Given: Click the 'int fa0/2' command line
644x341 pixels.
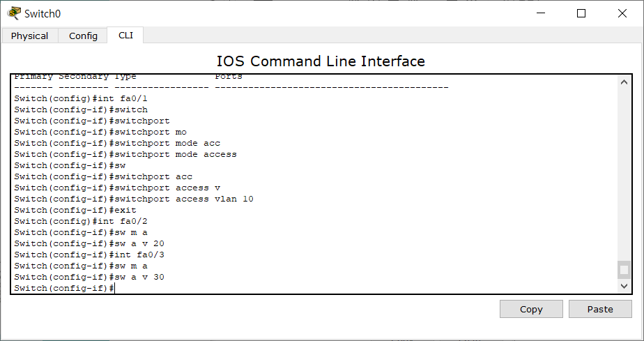Looking at the screenshot, I should (x=81, y=221).
